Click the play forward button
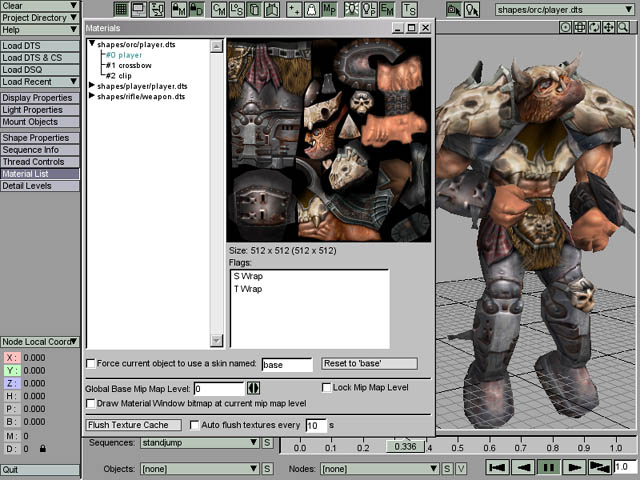Screen dimensions: 640x480 [573, 467]
